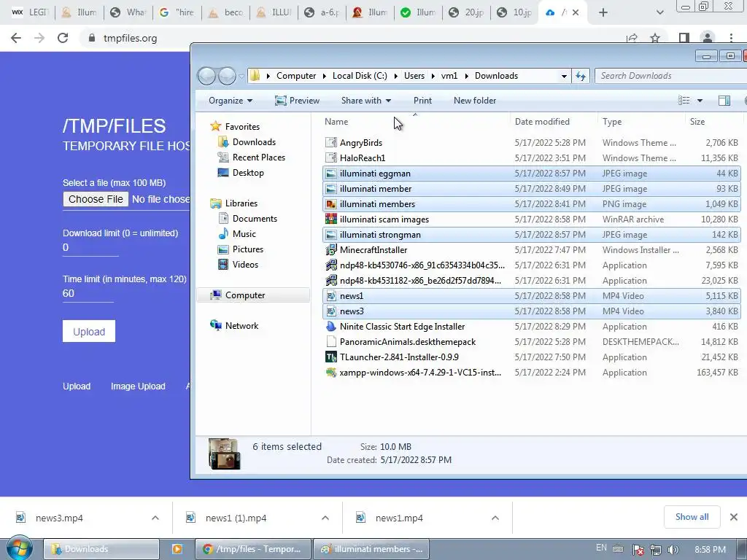Click the Time limit input field
Viewport: 747px width, 560px height.
(88, 293)
